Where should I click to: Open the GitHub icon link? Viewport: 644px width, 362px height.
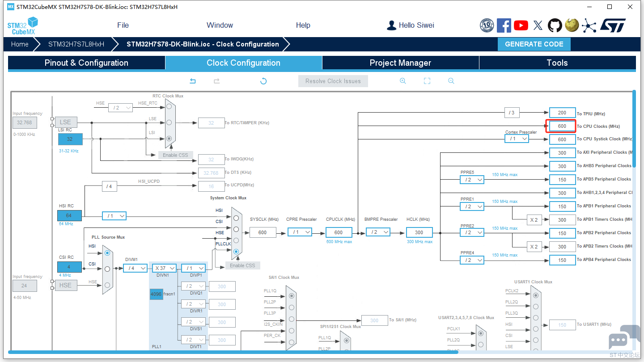coord(555,25)
